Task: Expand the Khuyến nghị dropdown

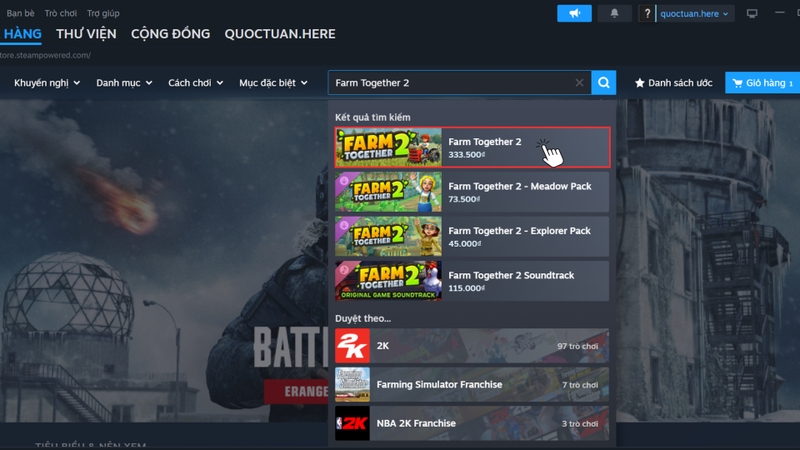Action: [x=47, y=83]
